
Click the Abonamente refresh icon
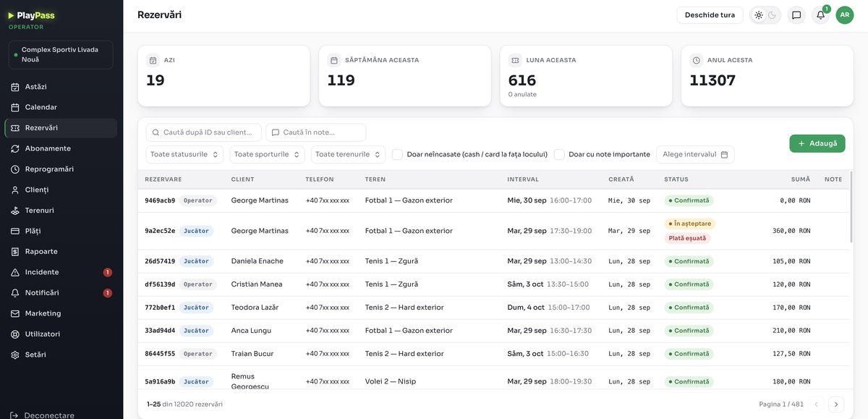(15, 148)
